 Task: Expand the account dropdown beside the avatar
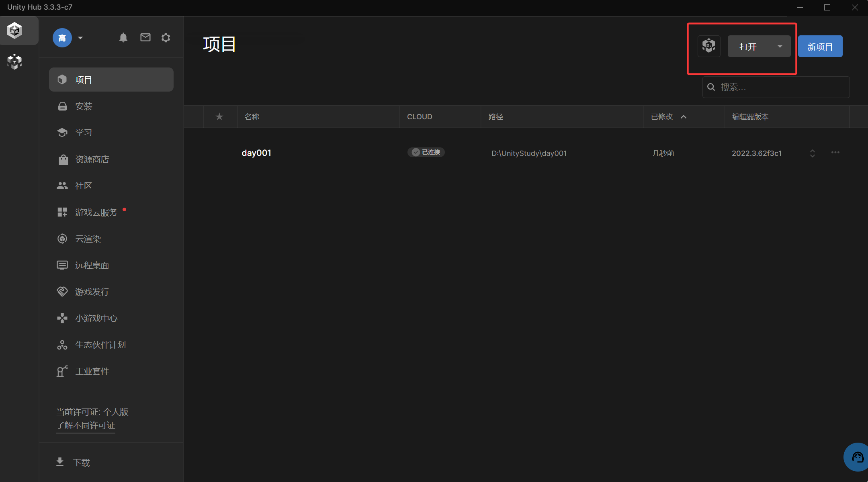80,38
